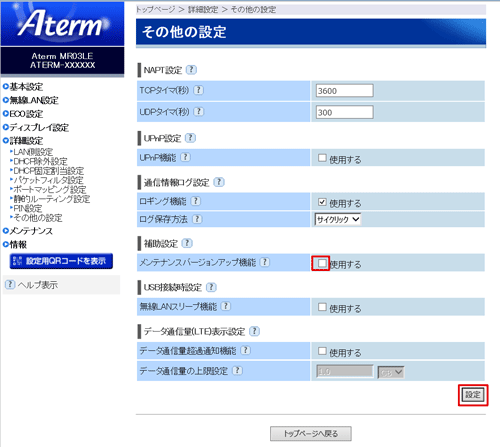Viewport: 500px width, 447px height.
Task: Click the disabled 上限設定 value field
Action: coord(344,371)
